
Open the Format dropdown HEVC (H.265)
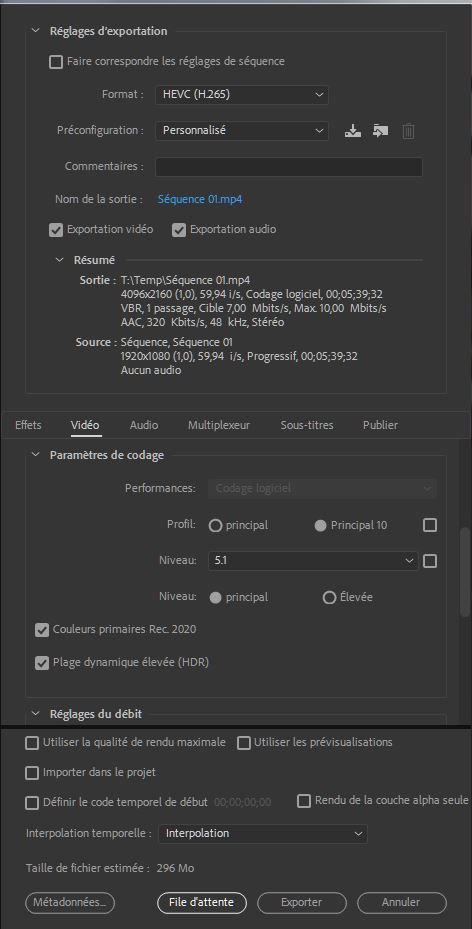tap(242, 94)
